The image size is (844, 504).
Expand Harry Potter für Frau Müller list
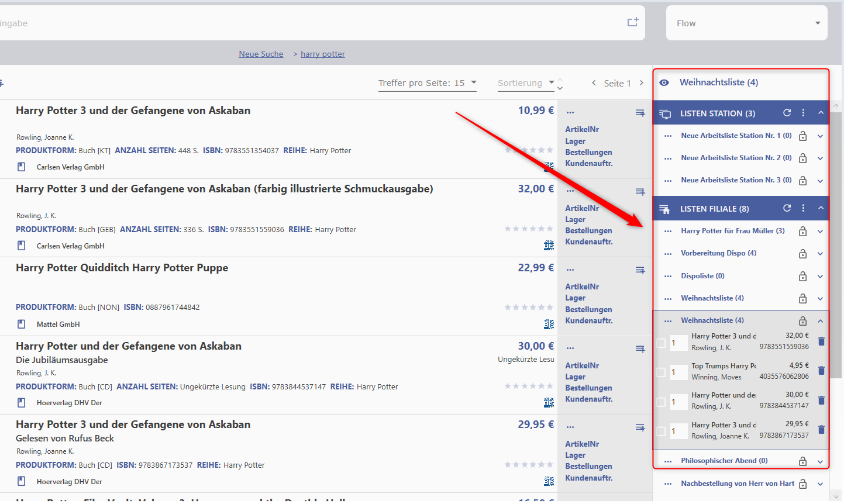[820, 232]
